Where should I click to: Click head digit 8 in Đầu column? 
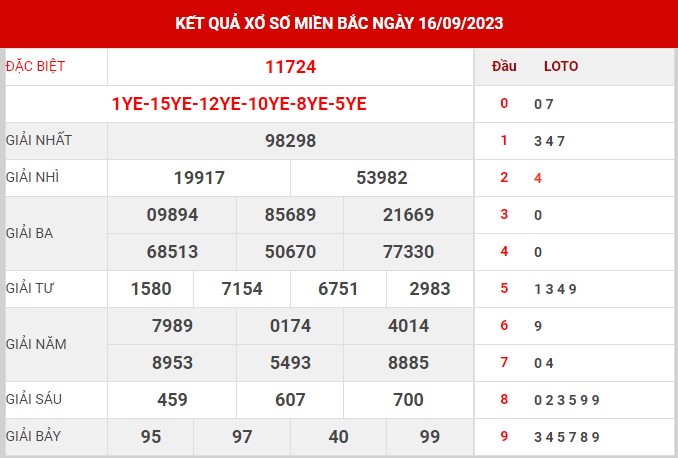504,399
